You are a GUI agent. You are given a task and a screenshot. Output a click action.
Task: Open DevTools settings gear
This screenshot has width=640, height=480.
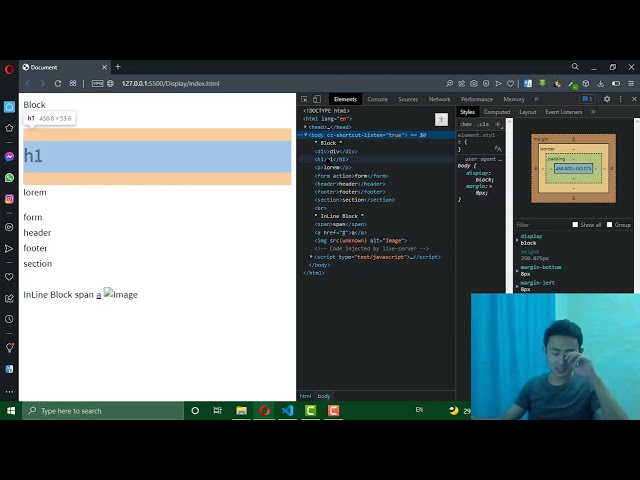click(x=607, y=99)
